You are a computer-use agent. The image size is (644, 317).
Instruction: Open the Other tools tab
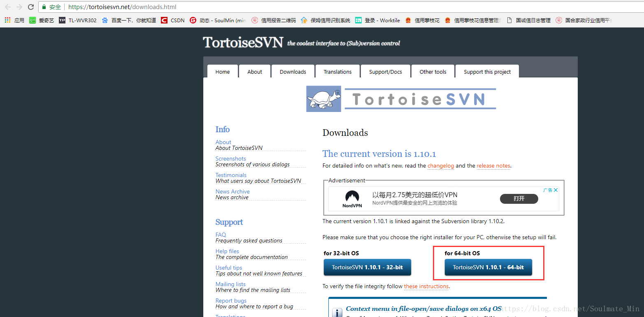433,71
